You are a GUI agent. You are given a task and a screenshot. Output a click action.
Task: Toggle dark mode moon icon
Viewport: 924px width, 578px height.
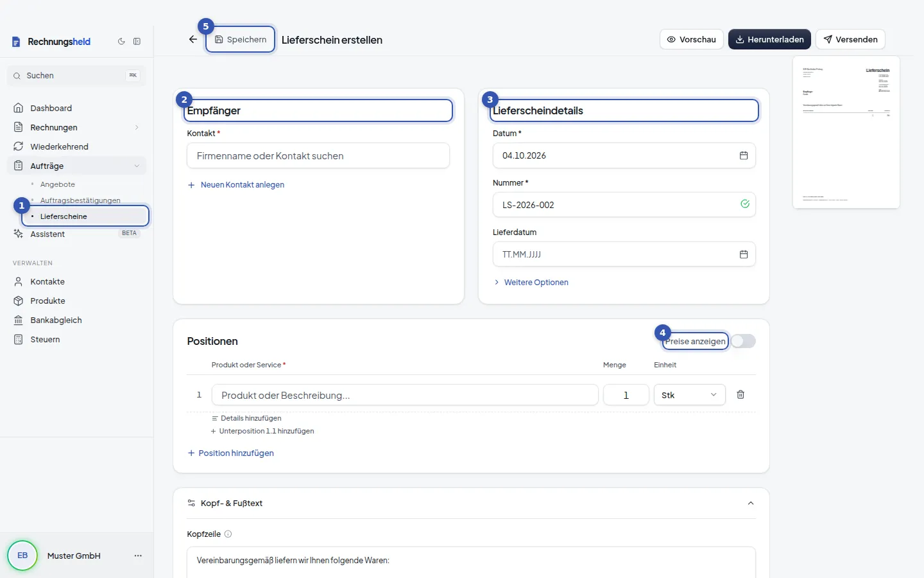coord(121,41)
